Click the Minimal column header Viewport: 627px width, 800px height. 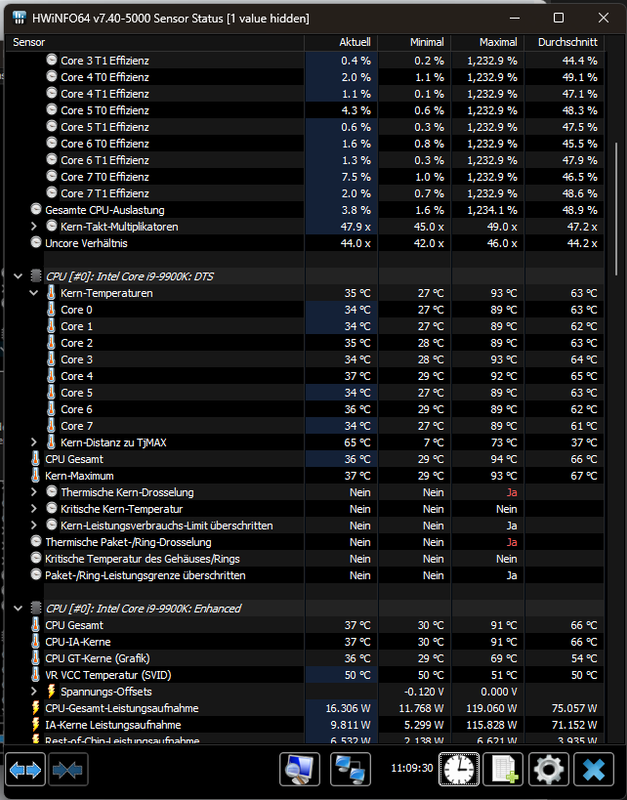414,42
